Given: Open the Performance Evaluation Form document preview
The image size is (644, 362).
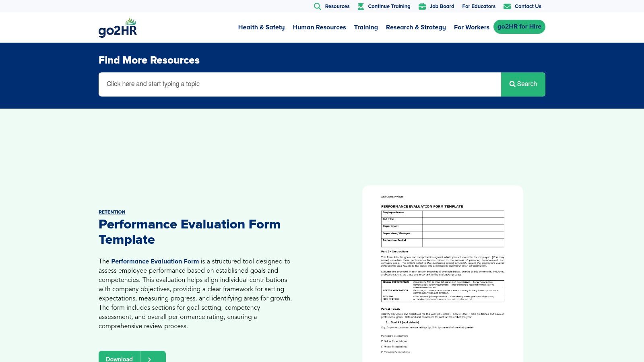Looking at the screenshot, I should pyautogui.click(x=442, y=274).
